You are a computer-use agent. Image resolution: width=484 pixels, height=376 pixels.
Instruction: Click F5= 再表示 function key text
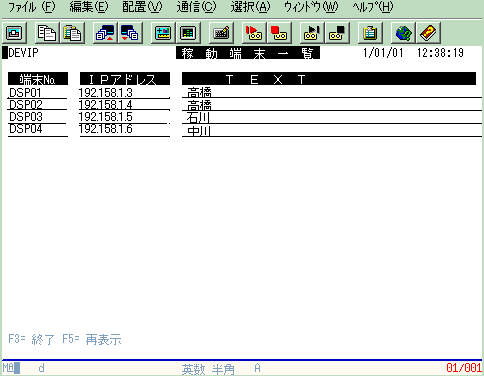[x=92, y=339]
